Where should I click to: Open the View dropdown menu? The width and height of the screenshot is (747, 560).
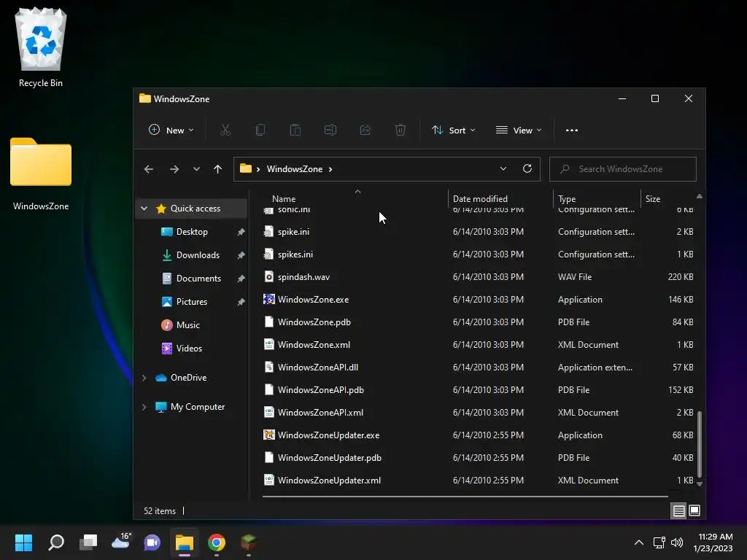[519, 130]
